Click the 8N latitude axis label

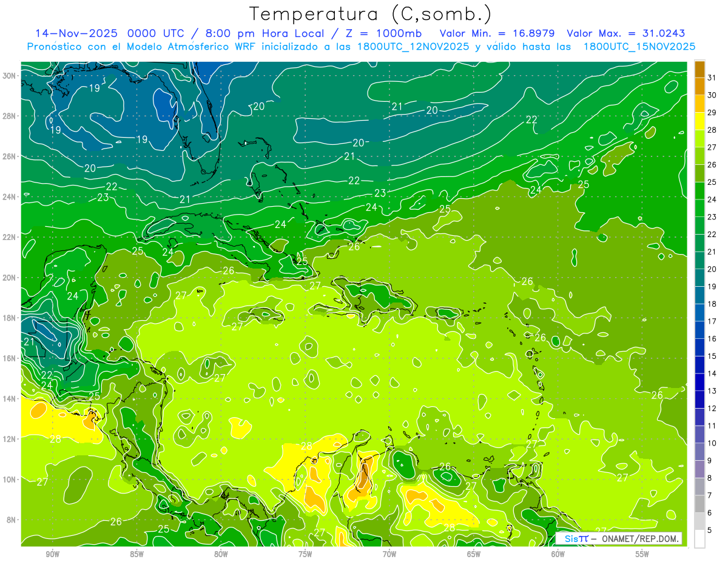click(12, 520)
